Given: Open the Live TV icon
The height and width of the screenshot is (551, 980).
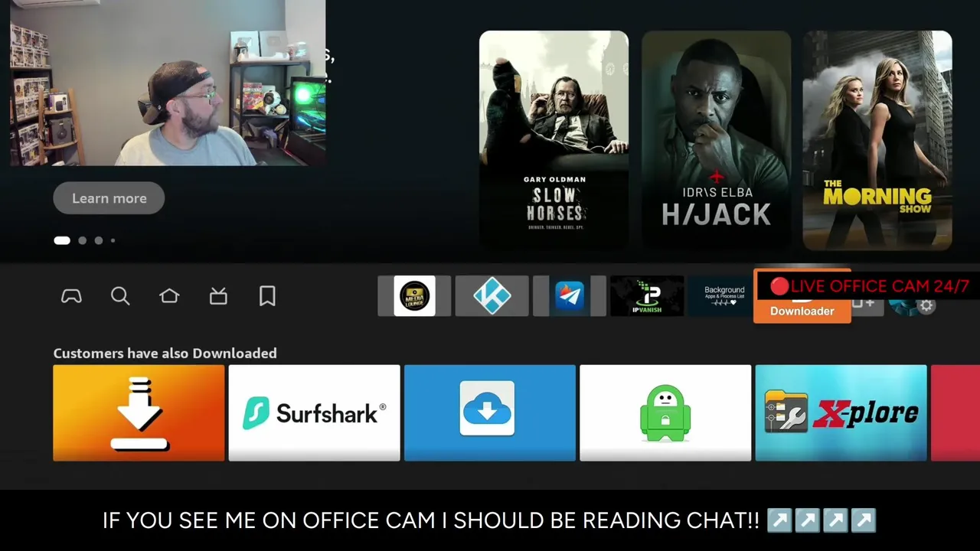Looking at the screenshot, I should coord(218,296).
